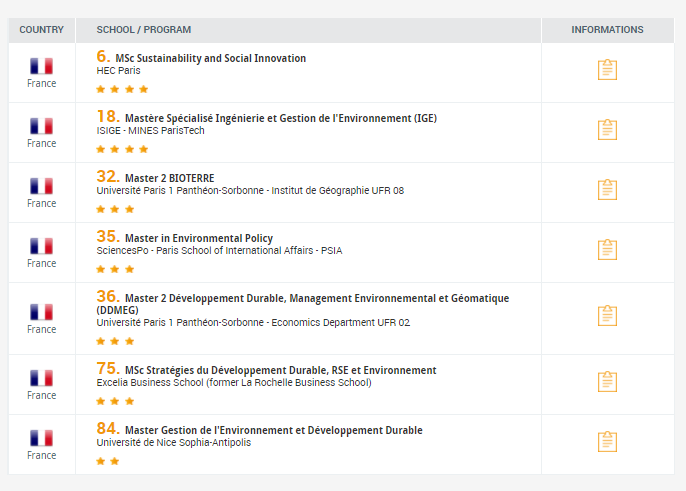Open MSc Stratégies du Développement Durable title
This screenshot has height=491, width=686.
tap(280, 370)
